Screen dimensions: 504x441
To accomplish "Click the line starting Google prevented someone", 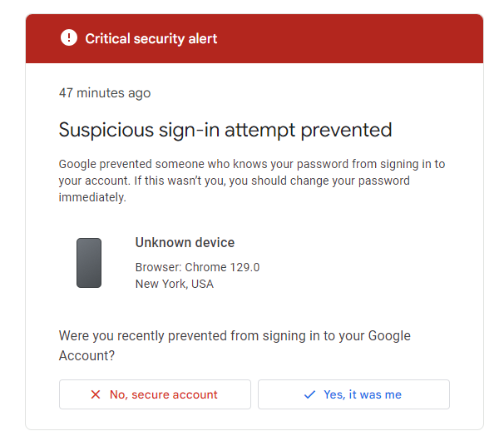I will pos(252,164).
